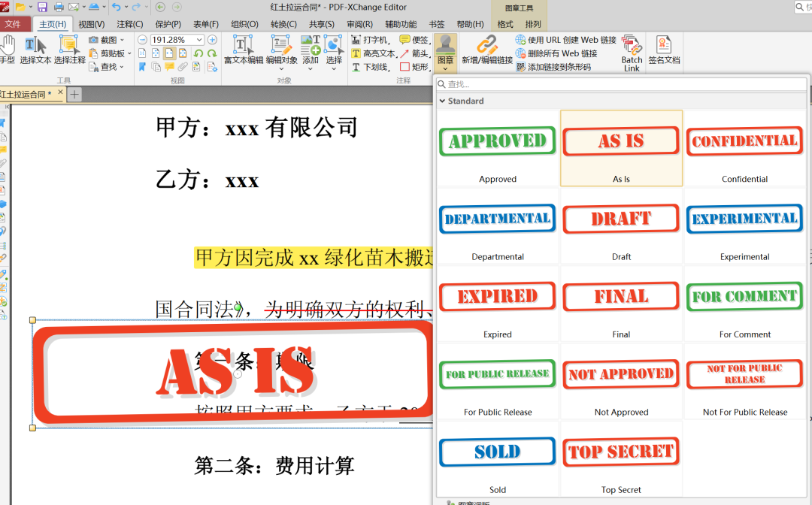The width and height of the screenshot is (812, 505).
Task: Click the zoom in plus button
Action: (x=212, y=40)
